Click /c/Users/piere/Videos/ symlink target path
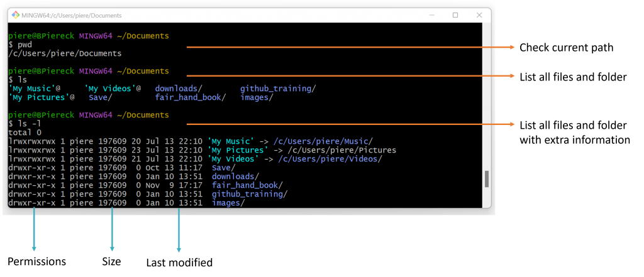 click(x=328, y=160)
